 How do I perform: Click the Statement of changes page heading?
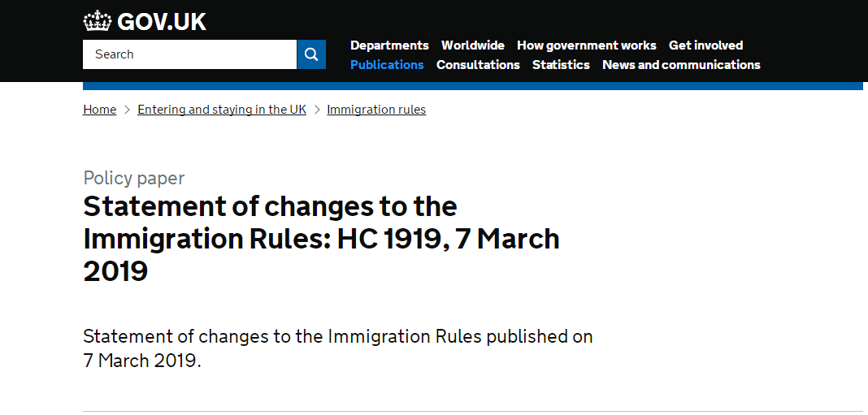(x=321, y=239)
